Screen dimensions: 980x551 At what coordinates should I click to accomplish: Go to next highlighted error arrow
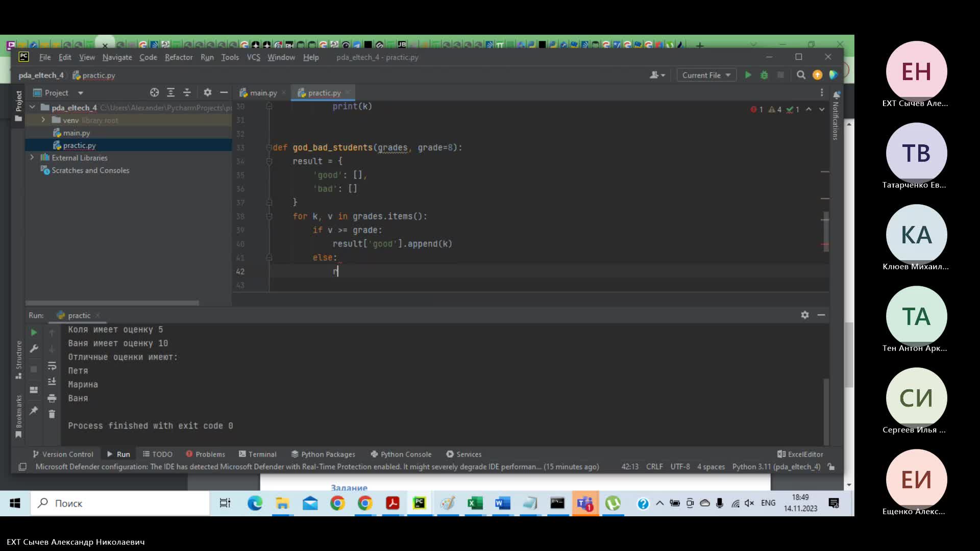point(822,109)
